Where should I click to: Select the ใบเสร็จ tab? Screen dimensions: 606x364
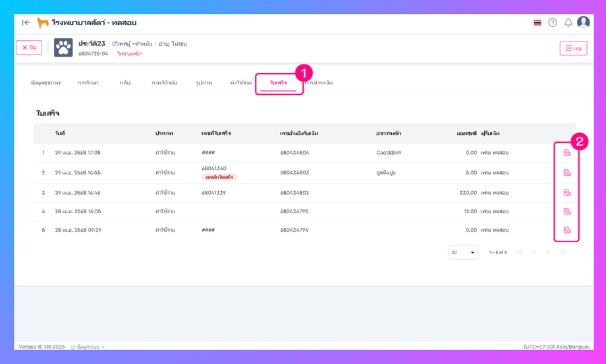pyautogui.click(x=278, y=82)
